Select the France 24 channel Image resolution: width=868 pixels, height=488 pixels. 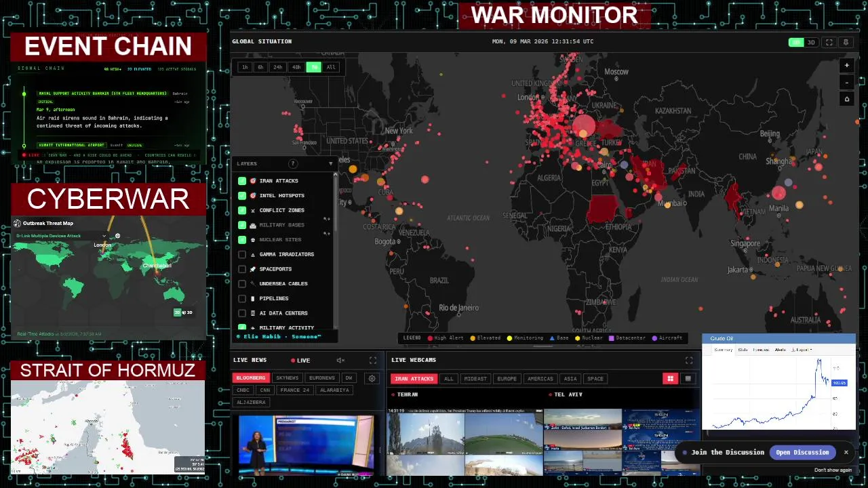point(295,390)
